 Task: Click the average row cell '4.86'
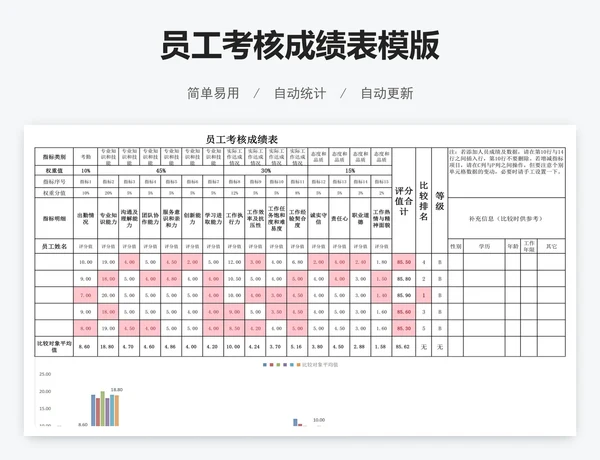point(171,347)
